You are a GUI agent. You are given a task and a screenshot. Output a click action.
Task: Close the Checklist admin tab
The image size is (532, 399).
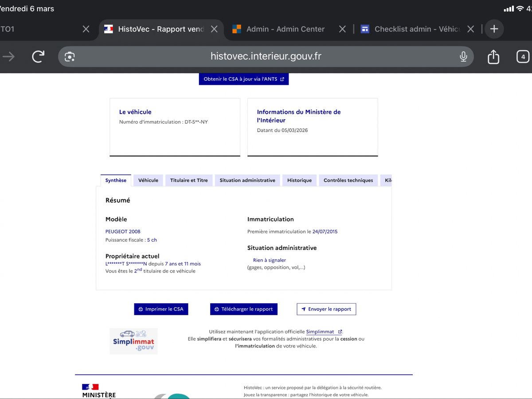pos(471,29)
